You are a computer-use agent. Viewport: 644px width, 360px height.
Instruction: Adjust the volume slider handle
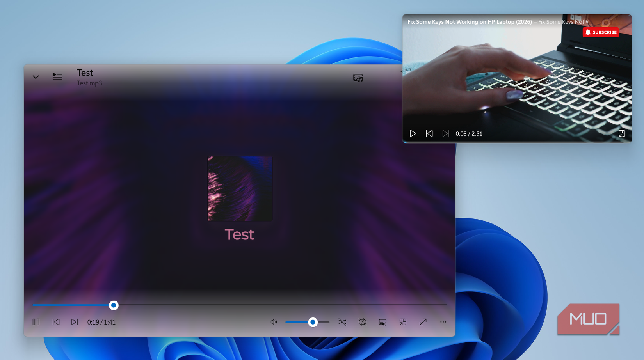pyautogui.click(x=312, y=322)
